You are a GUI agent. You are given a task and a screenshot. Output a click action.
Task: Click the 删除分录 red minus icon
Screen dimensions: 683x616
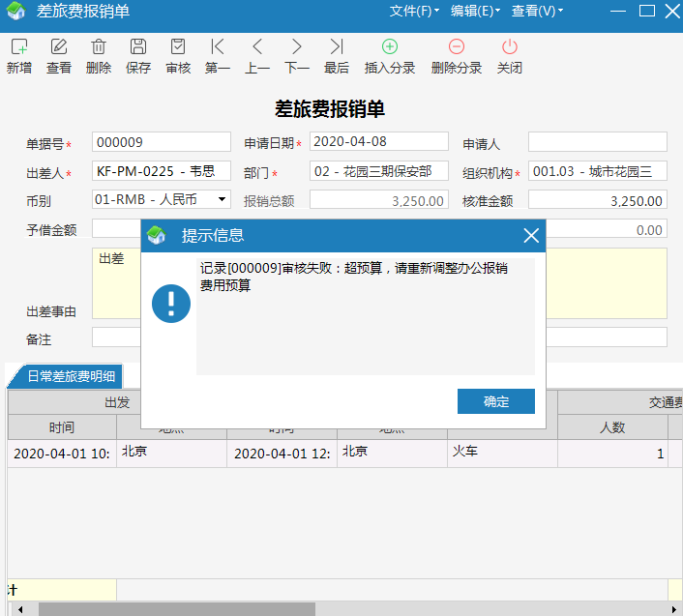pyautogui.click(x=457, y=47)
